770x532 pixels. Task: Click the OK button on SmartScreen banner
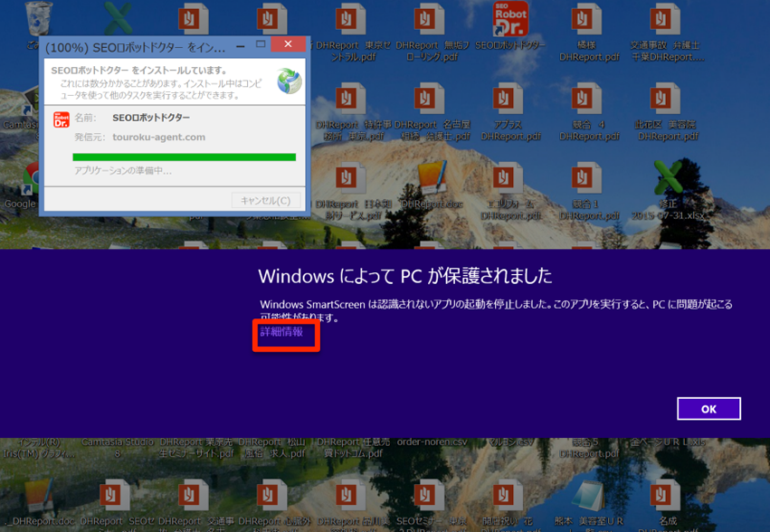[x=708, y=409]
